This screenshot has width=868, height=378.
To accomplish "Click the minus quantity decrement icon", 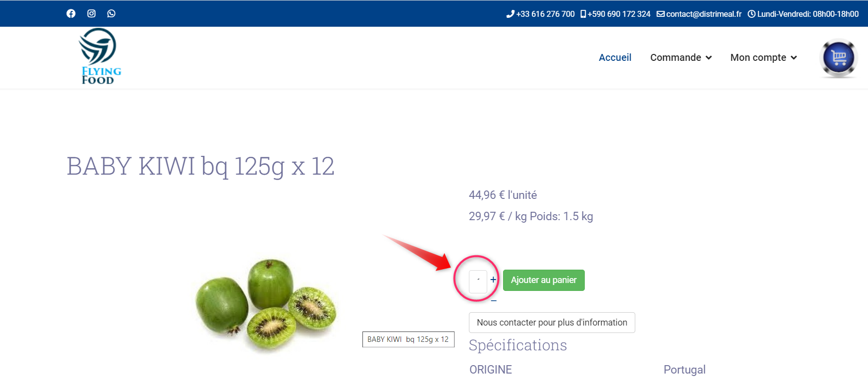I will 494,300.
